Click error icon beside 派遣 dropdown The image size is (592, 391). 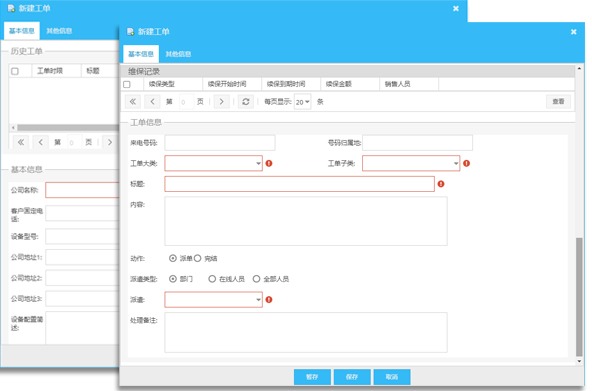tap(269, 300)
